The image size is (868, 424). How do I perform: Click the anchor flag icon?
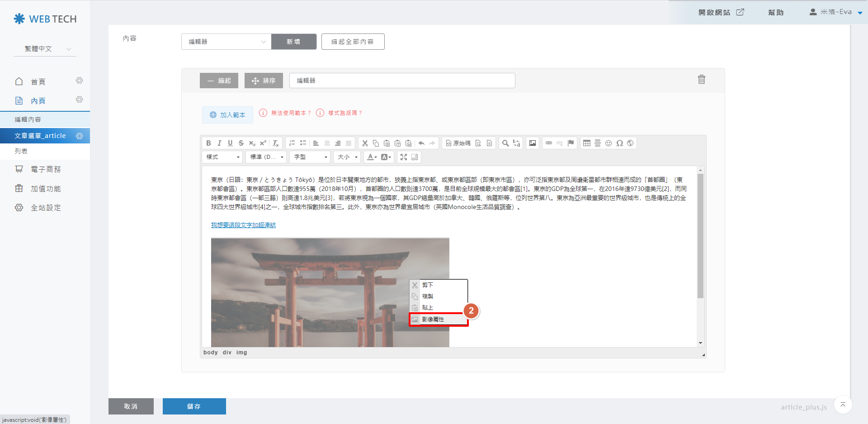(571, 143)
